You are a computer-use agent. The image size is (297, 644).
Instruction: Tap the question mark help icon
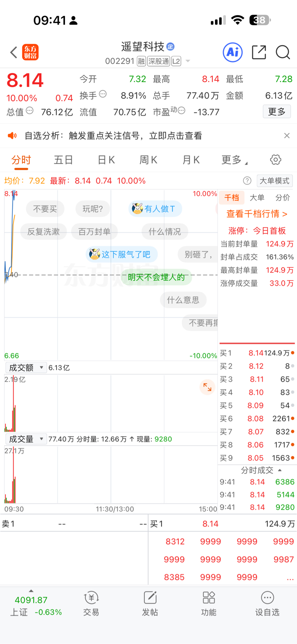247,181
